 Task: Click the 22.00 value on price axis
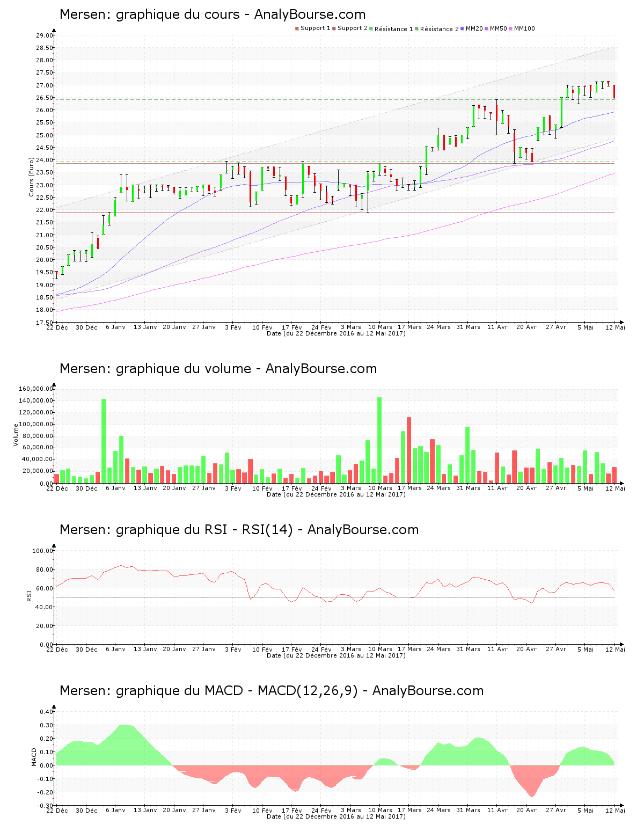point(45,210)
